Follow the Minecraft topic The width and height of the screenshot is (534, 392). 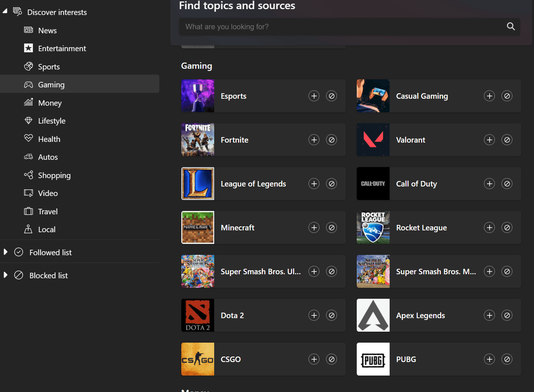tap(314, 227)
